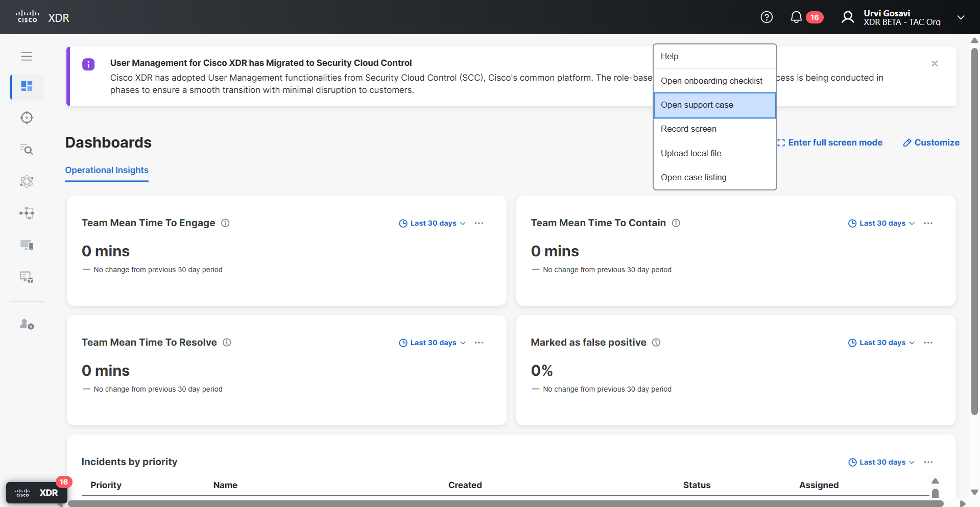Open the navigation hamburger menu
The image size is (980, 507).
[x=27, y=56]
